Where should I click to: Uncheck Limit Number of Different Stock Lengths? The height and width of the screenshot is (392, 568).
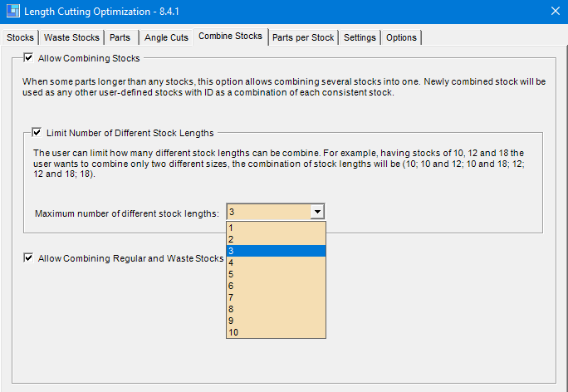37,132
